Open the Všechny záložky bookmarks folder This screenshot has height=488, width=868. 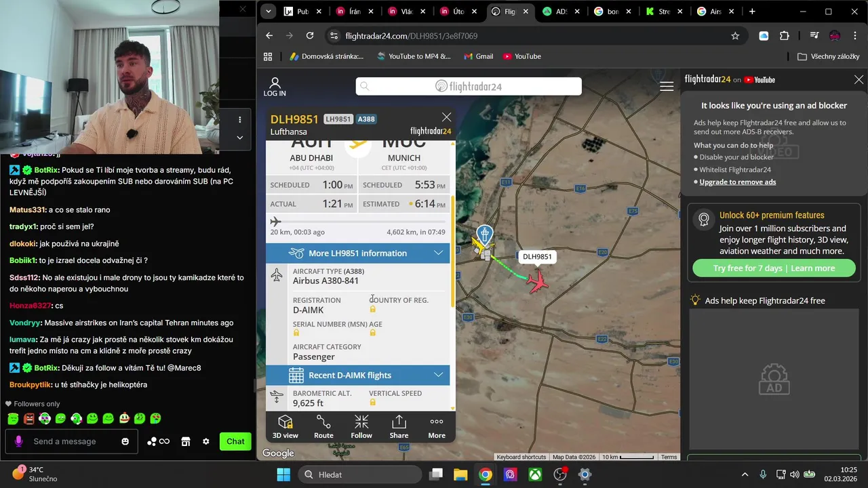tap(829, 56)
